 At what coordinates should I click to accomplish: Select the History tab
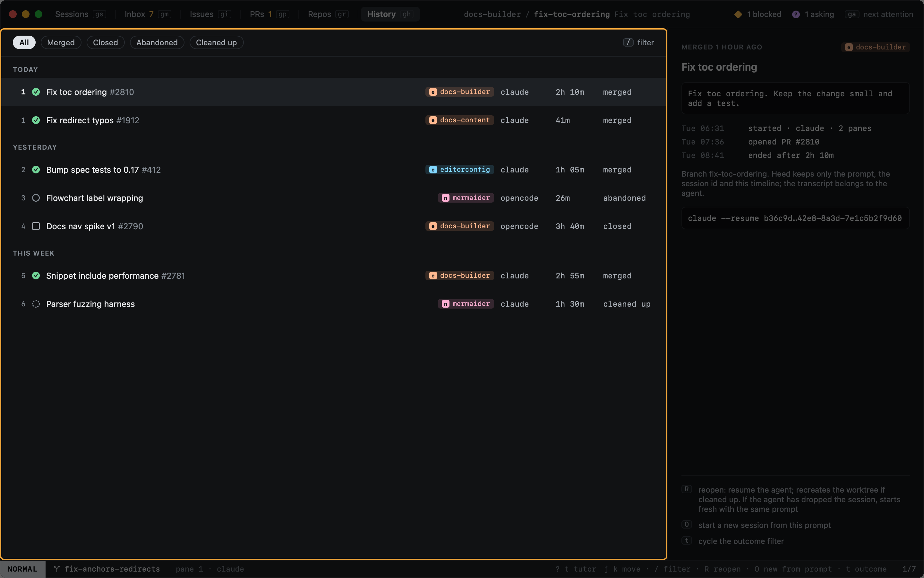390,14
